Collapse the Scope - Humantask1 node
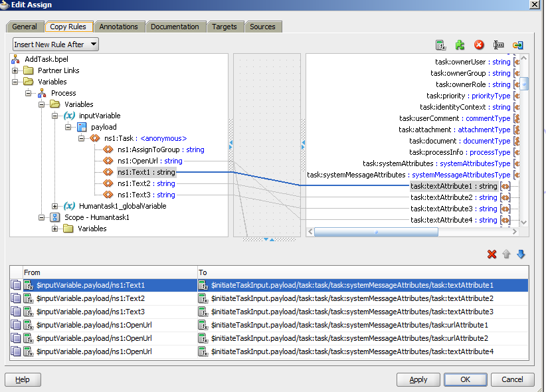 (41, 217)
